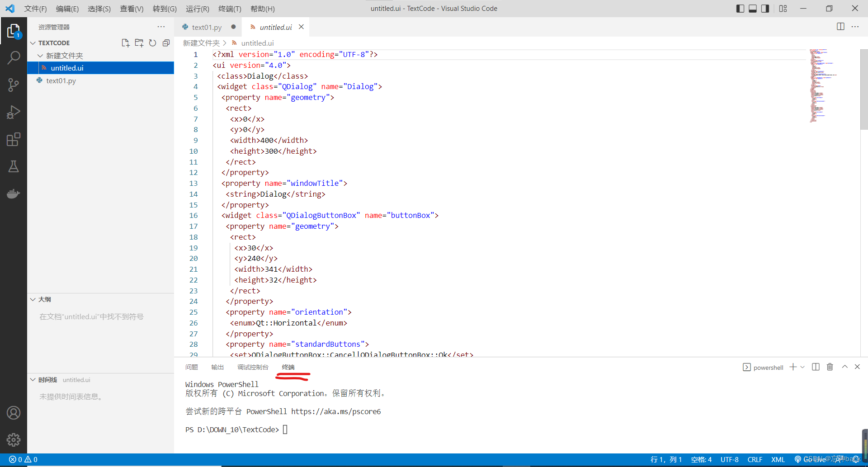Change line endings via CRLF

point(755,459)
